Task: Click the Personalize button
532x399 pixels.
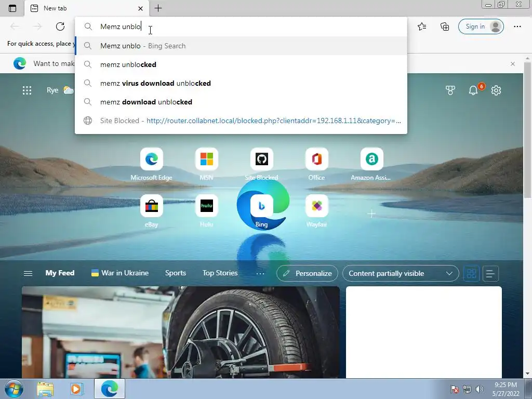Action: point(307,273)
